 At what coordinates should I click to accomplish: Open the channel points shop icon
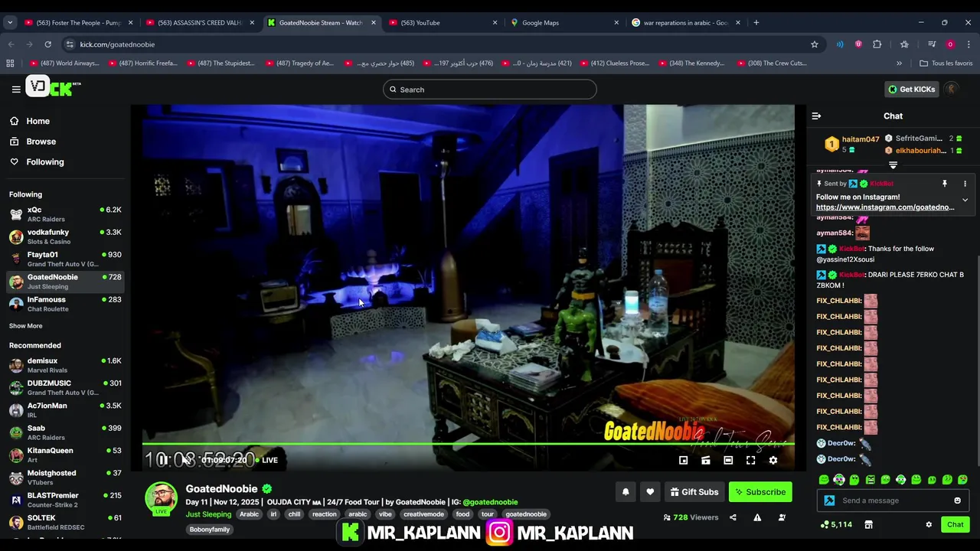point(868,524)
